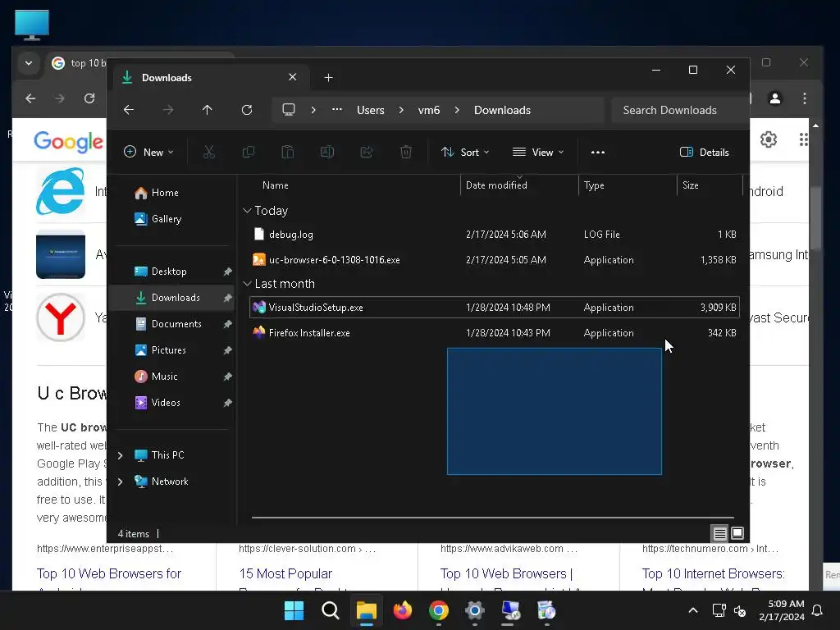Screen dimensions: 840x630
Task: Click the Delete trash icon
Action: click(x=406, y=152)
